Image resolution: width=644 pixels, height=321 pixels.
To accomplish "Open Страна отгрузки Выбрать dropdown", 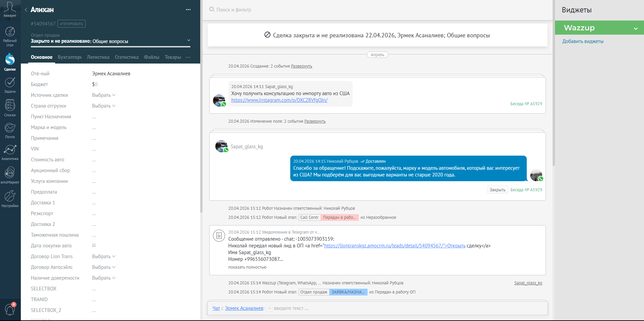I will click(104, 106).
